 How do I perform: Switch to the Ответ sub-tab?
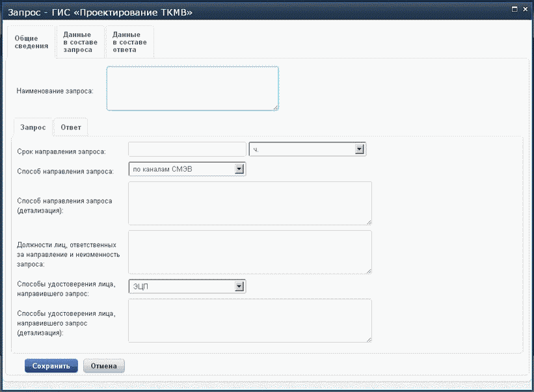coord(71,127)
